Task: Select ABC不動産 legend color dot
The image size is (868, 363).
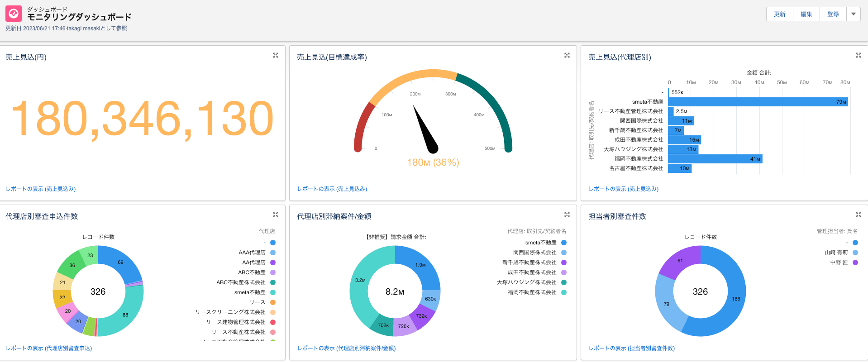Action: [273, 272]
